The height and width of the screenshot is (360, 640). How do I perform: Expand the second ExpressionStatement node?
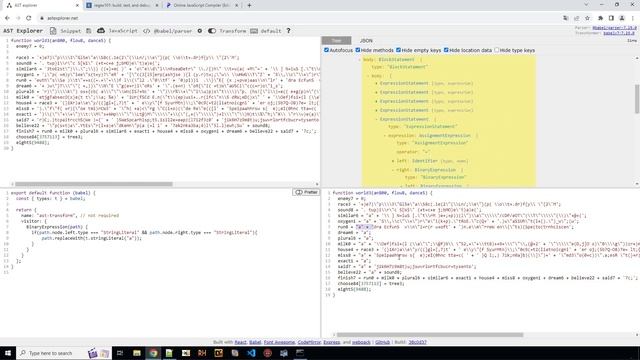point(404,92)
